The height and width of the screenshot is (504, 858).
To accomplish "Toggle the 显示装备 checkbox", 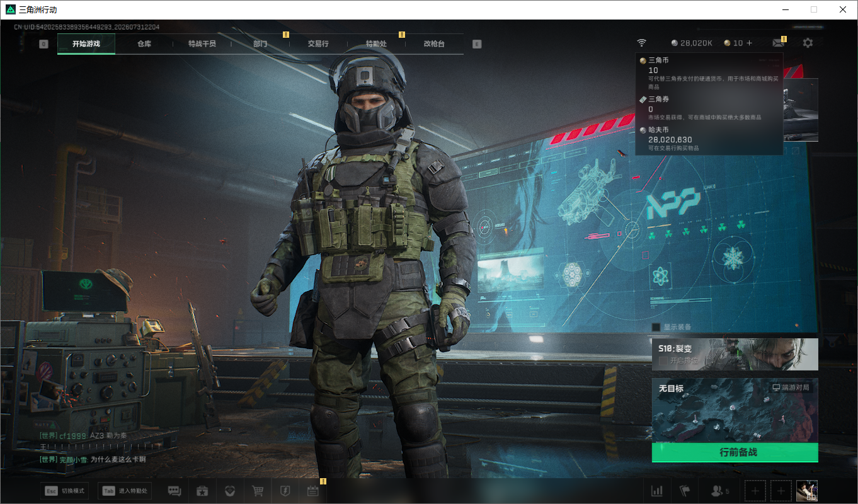I will 656,327.
